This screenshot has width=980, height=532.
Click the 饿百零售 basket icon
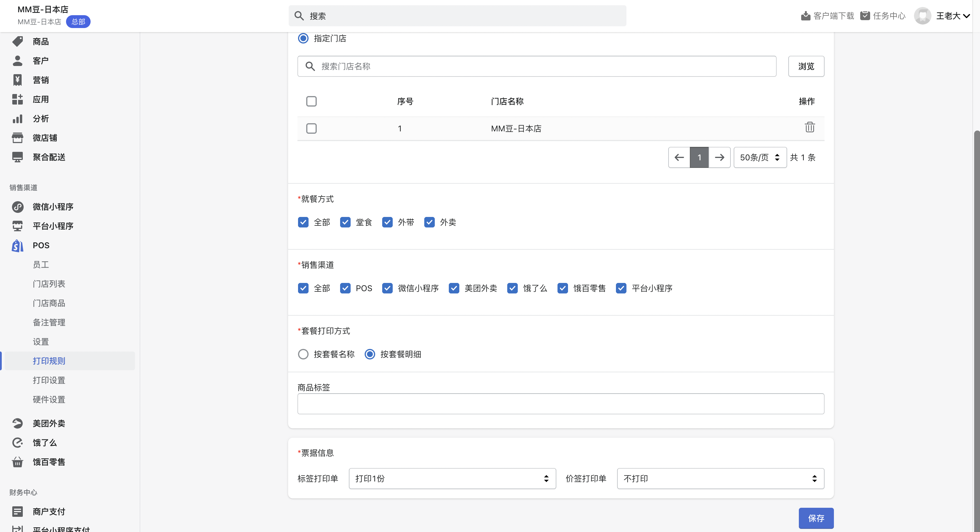click(x=18, y=462)
